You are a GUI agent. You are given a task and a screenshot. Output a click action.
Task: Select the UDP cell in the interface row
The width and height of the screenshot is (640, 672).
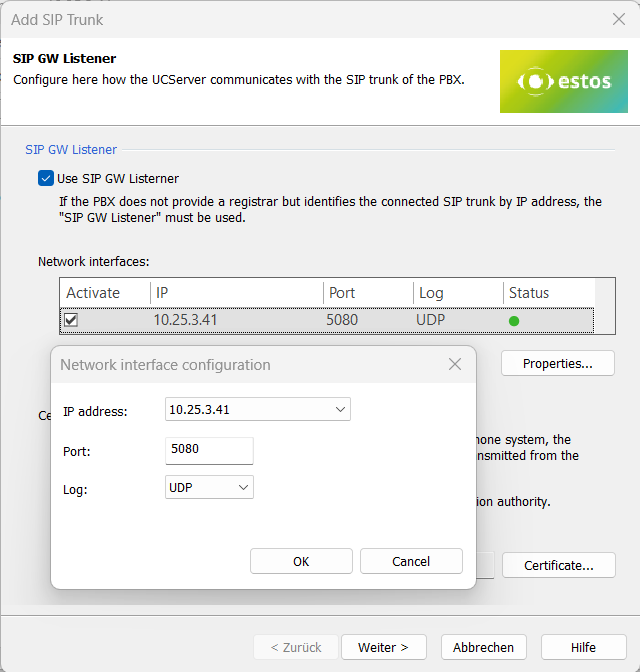click(432, 321)
